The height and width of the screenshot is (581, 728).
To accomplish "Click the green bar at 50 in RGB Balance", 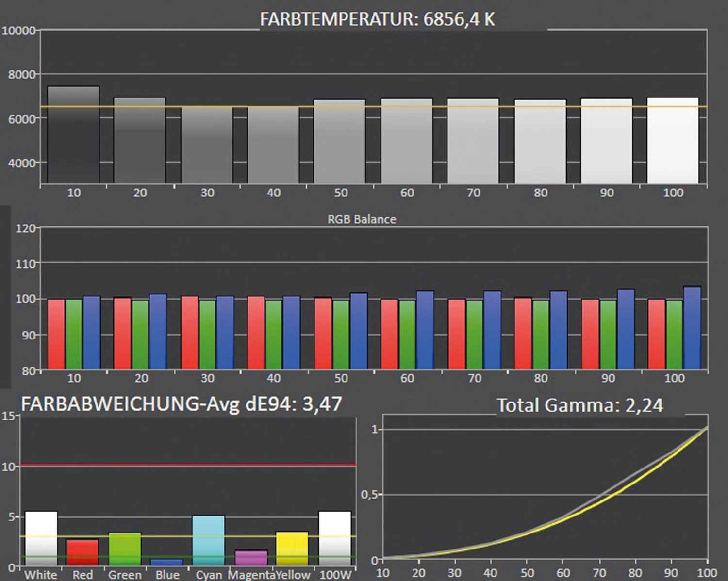I will point(341,335).
